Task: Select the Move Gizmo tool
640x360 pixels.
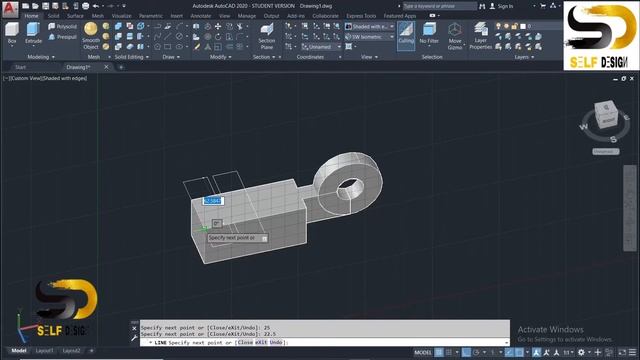Action: point(455,36)
